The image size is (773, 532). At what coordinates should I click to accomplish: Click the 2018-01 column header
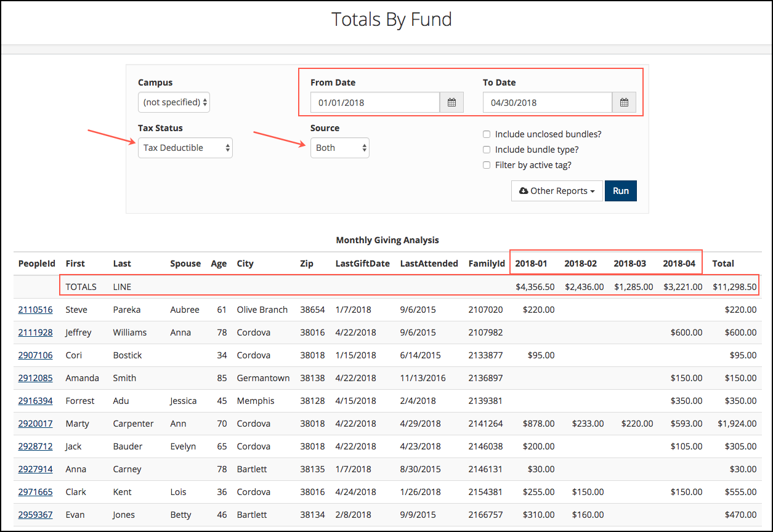pyautogui.click(x=531, y=264)
